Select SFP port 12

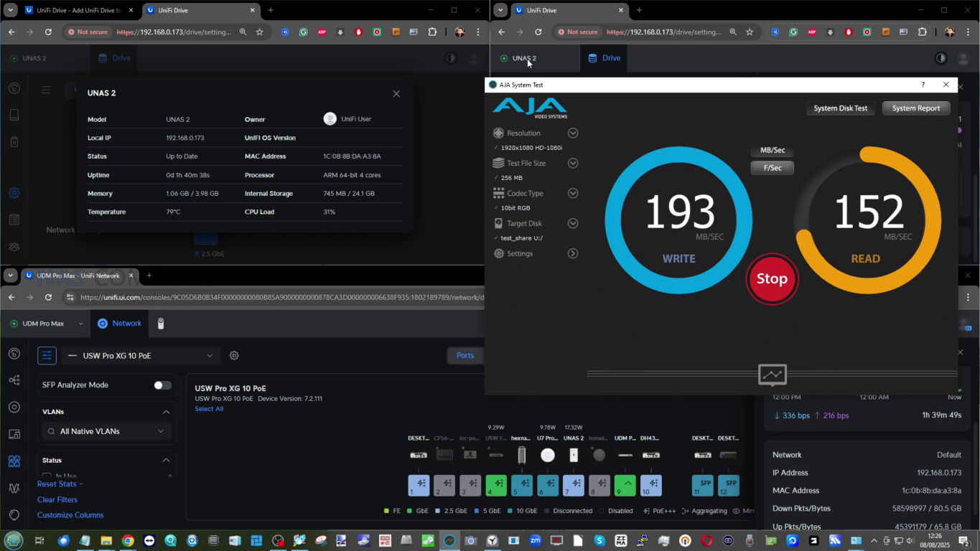pos(728,486)
